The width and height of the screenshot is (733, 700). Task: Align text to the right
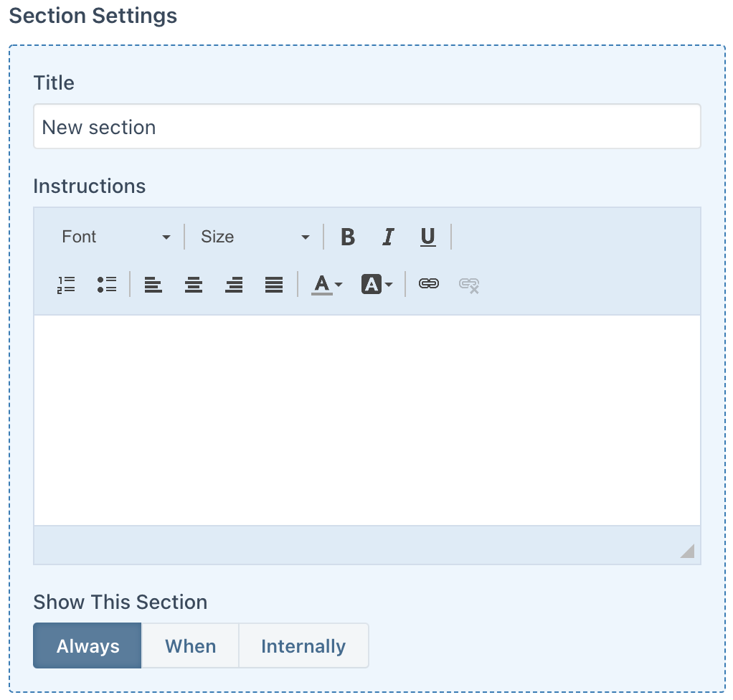tap(233, 285)
